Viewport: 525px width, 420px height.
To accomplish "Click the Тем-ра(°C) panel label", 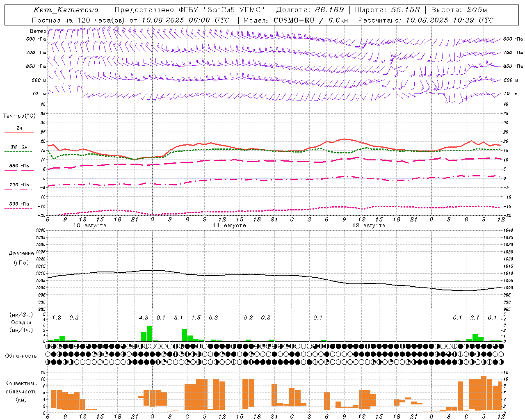I will coord(19,116).
